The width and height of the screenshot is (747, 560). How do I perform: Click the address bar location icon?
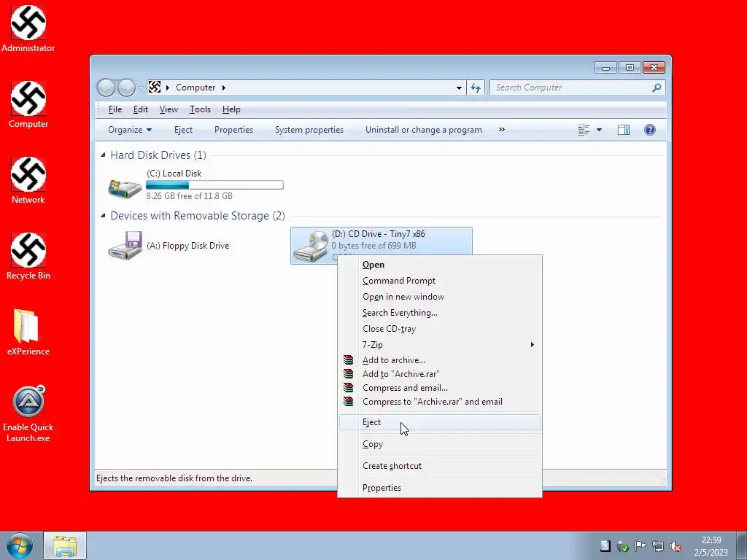(x=155, y=87)
